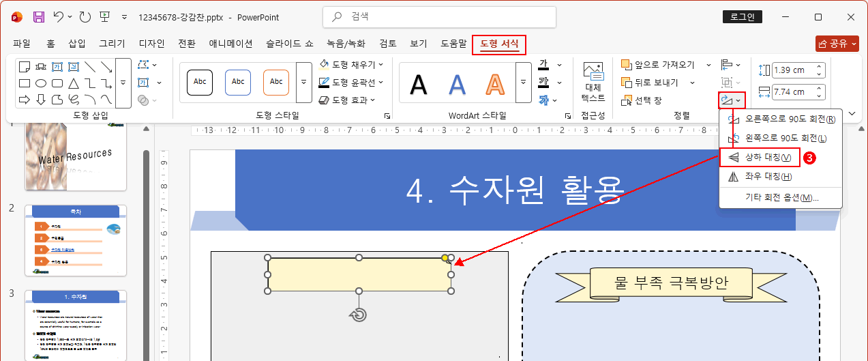This screenshot has height=361, width=868.
Task: Select slide 2 thumbnail 목차
Action: pyautogui.click(x=76, y=240)
